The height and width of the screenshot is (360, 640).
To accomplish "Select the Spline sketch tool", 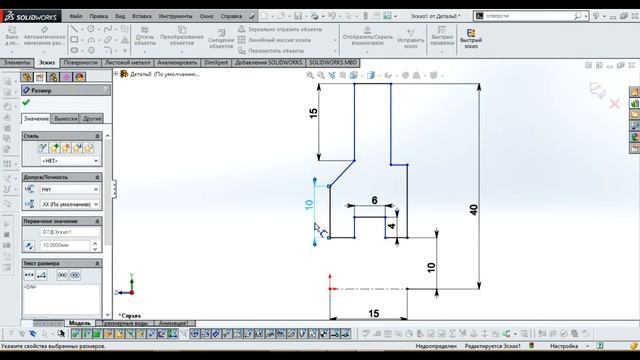I will click(108, 29).
